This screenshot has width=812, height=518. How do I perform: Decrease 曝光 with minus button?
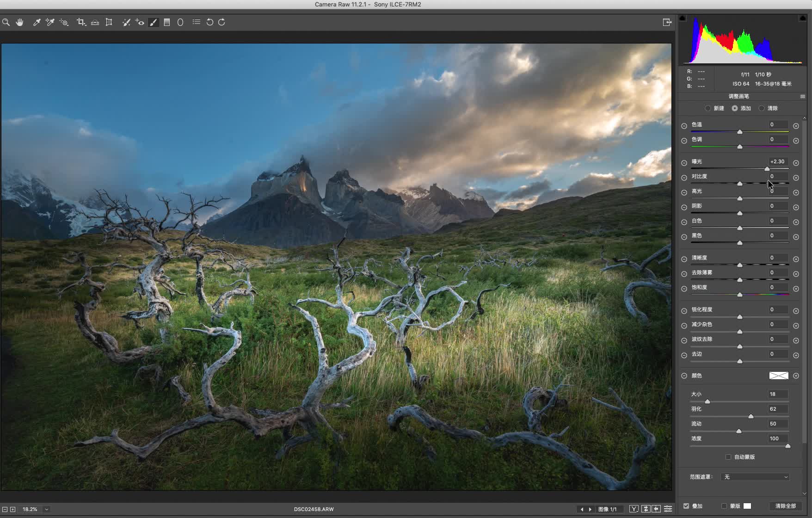(684, 163)
